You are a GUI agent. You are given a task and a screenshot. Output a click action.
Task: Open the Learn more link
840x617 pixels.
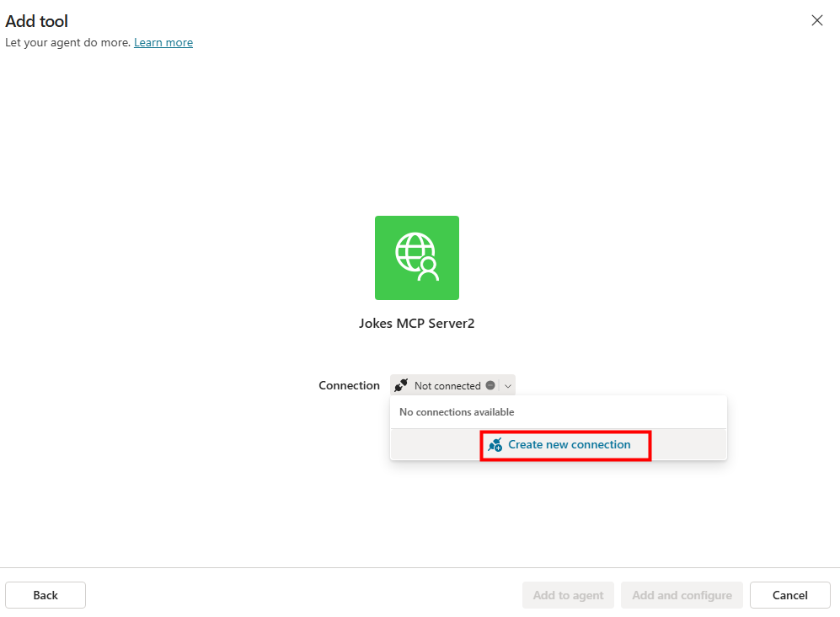pyautogui.click(x=163, y=42)
